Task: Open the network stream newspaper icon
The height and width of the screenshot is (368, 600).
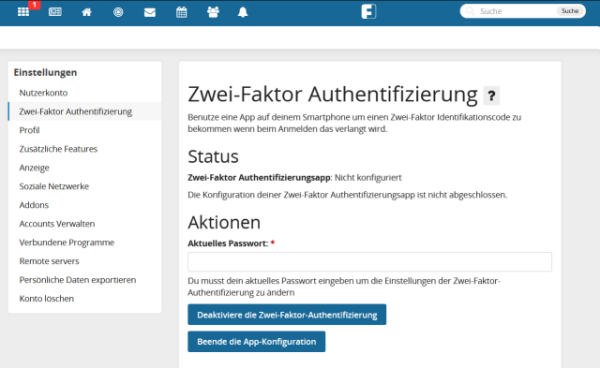Action: coord(55,12)
